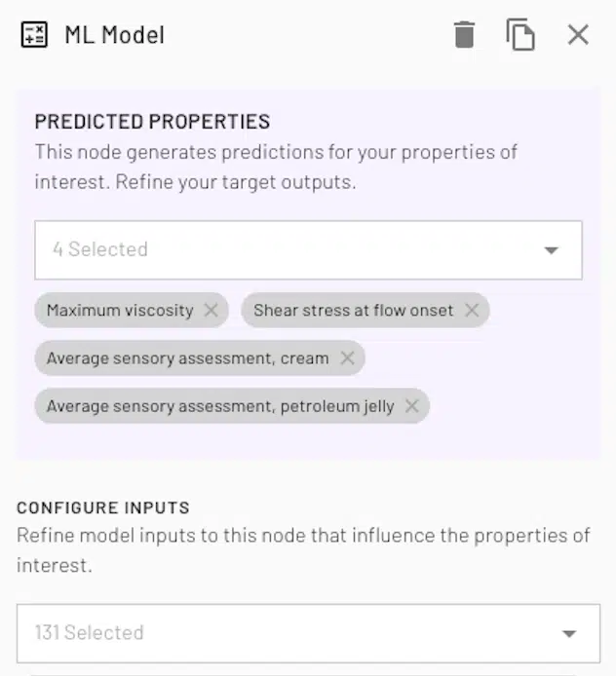Select the Maximum viscosity chip label

pyautogui.click(x=120, y=310)
